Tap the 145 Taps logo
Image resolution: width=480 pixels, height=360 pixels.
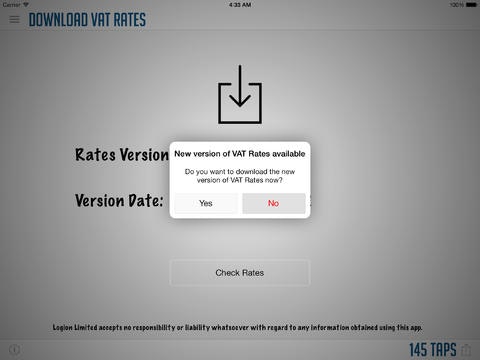coord(433,350)
